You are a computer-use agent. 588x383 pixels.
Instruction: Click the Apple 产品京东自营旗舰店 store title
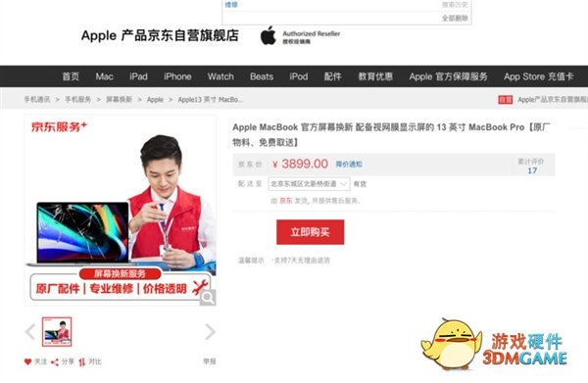[160, 35]
